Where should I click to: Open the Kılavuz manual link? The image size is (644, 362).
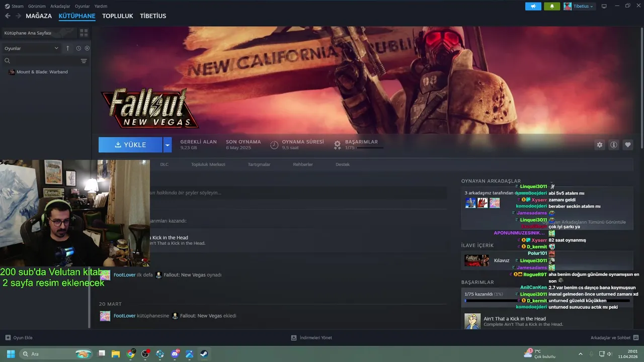pos(502,260)
